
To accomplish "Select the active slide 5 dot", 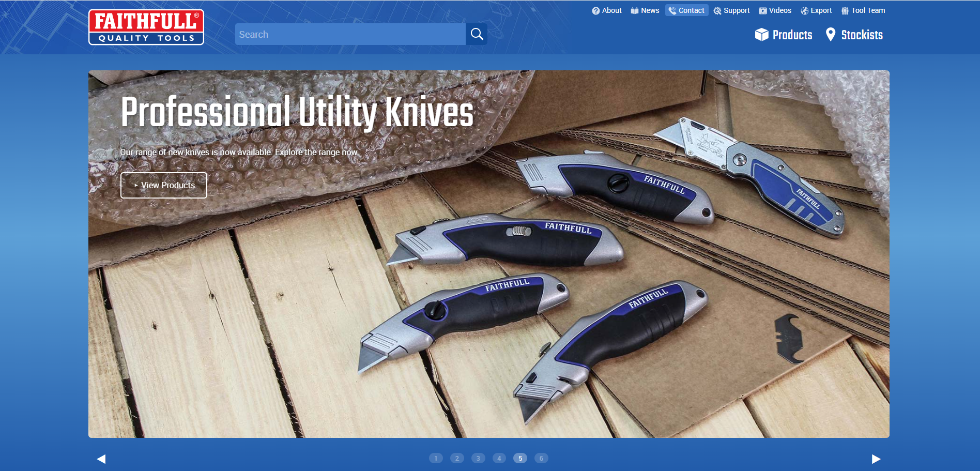I will click(520, 458).
